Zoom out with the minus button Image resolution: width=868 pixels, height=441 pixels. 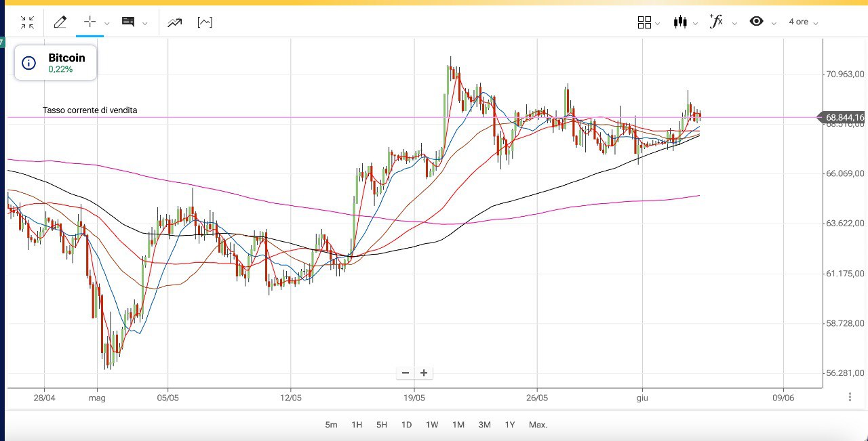[406, 373]
